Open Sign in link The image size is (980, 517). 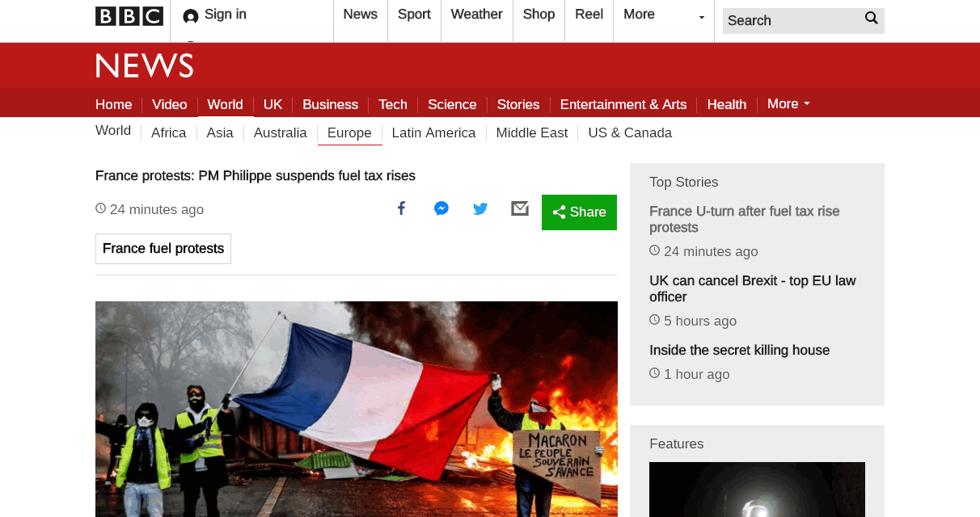226,15
